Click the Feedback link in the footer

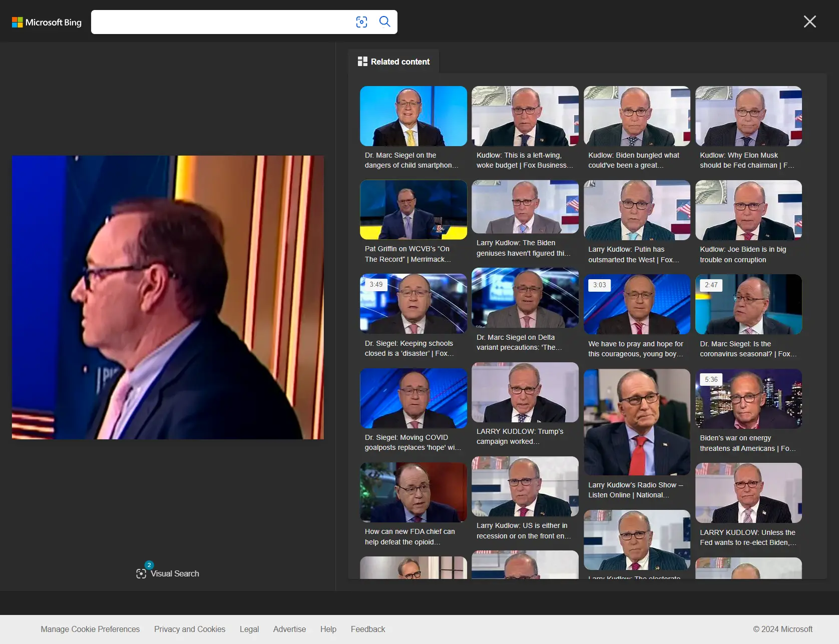(x=368, y=629)
